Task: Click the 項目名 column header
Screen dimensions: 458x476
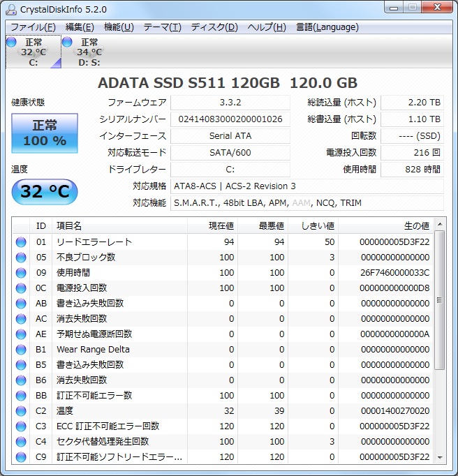Action: point(119,226)
